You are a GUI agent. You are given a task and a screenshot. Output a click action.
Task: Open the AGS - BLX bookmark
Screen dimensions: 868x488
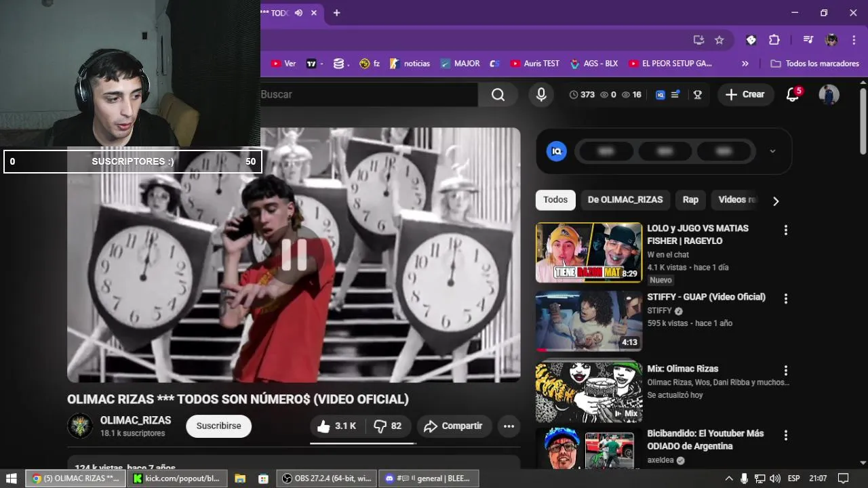594,64
